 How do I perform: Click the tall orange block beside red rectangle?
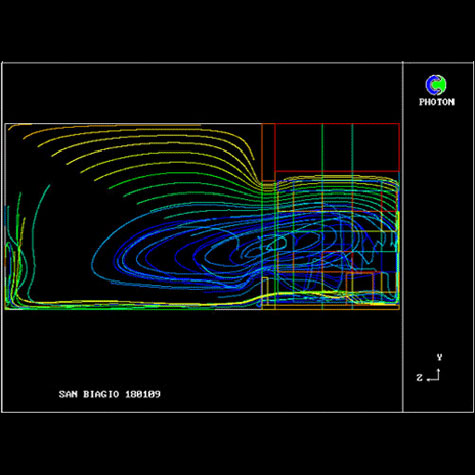coord(268,152)
